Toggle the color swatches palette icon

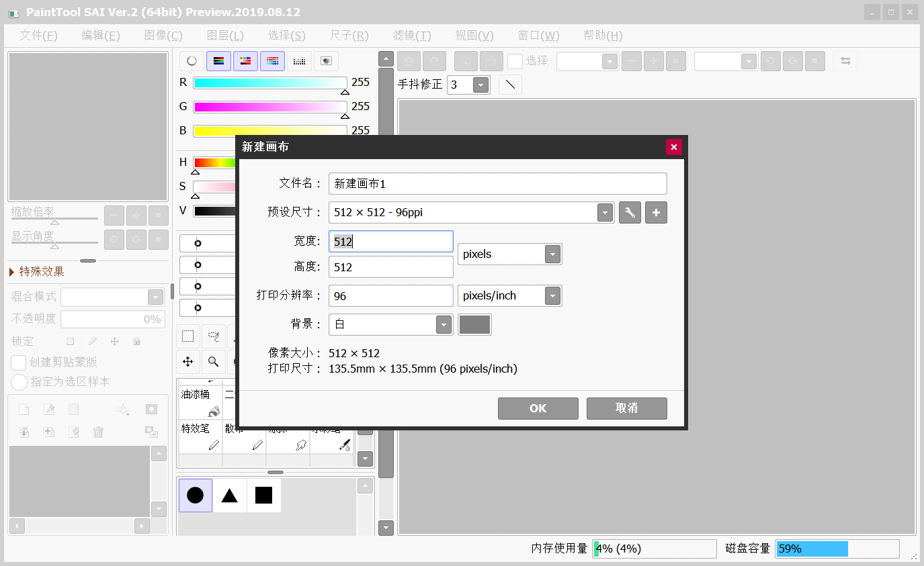(299, 61)
